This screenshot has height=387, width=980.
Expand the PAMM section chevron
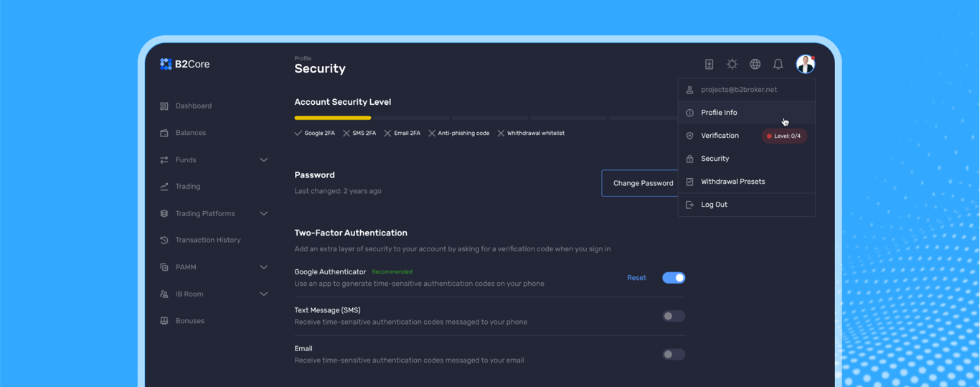pyautogui.click(x=263, y=267)
